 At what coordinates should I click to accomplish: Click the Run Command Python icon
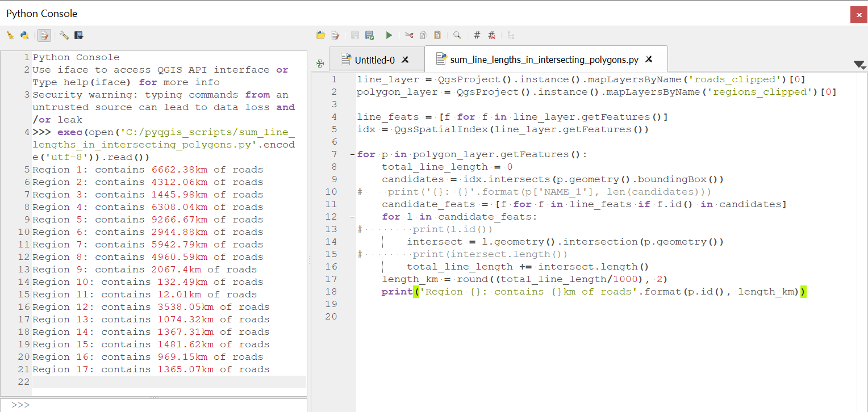coord(24,35)
